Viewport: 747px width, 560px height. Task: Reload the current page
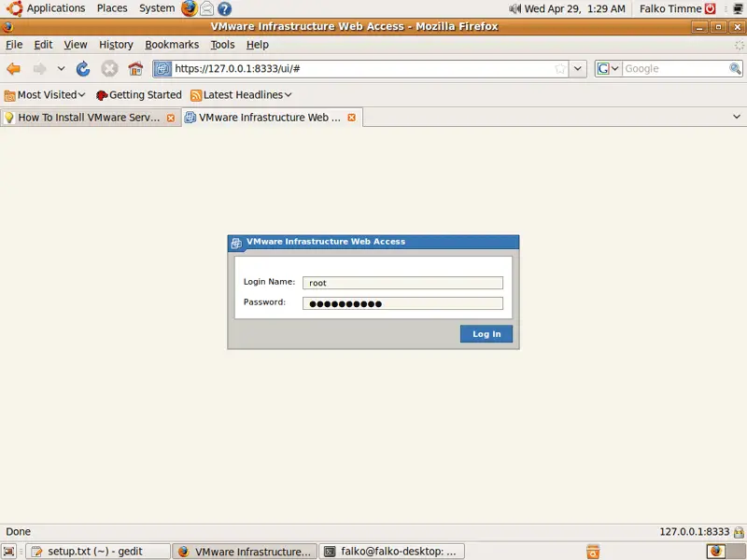pyautogui.click(x=83, y=69)
